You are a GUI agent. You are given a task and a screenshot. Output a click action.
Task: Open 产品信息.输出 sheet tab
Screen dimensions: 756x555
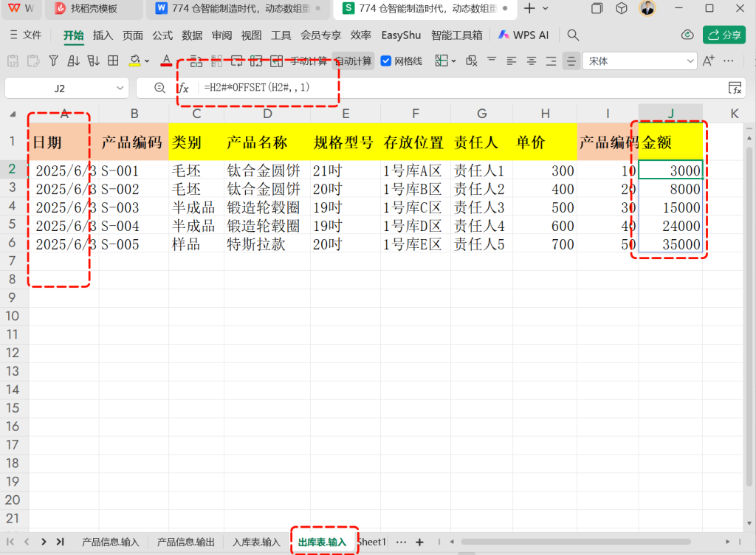[185, 542]
